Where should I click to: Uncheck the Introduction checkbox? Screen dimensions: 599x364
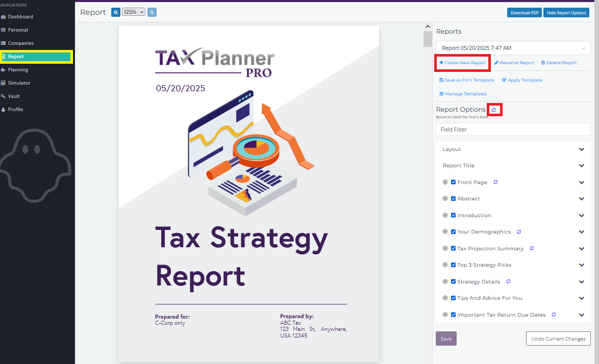[454, 215]
